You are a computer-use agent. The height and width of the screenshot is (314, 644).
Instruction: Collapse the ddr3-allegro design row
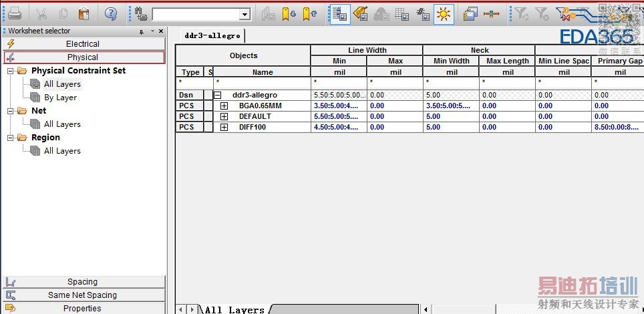tap(218, 95)
